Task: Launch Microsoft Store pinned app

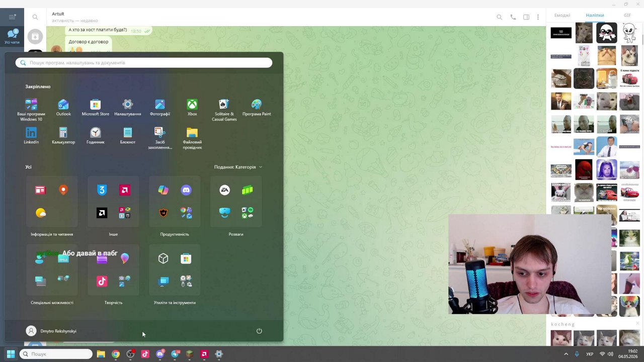Action: pos(96,108)
